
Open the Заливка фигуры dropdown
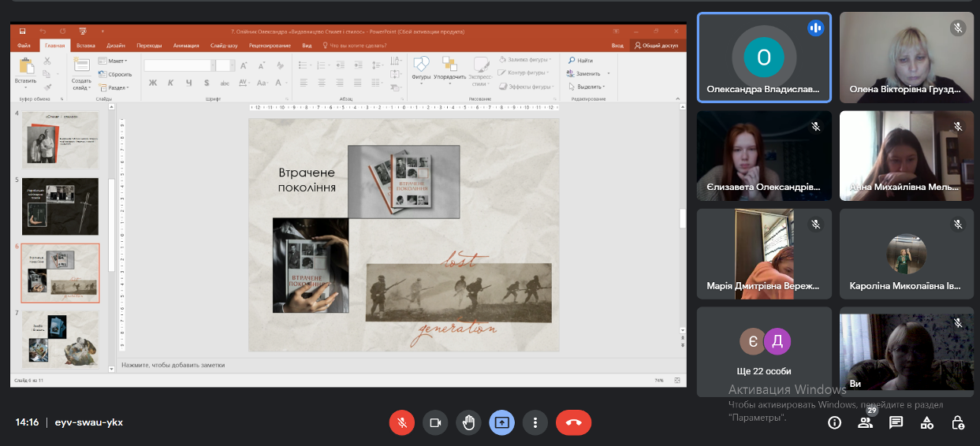pyautogui.click(x=528, y=60)
